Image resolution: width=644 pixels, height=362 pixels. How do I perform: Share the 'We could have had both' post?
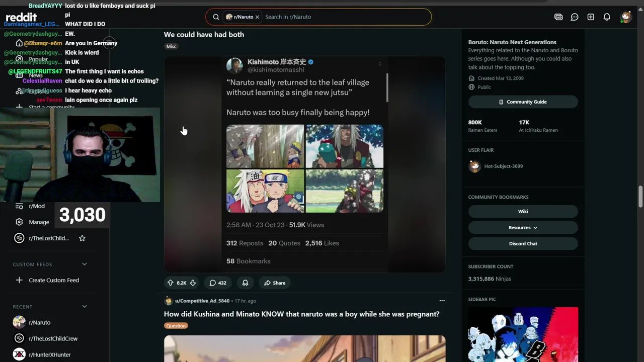tap(275, 283)
